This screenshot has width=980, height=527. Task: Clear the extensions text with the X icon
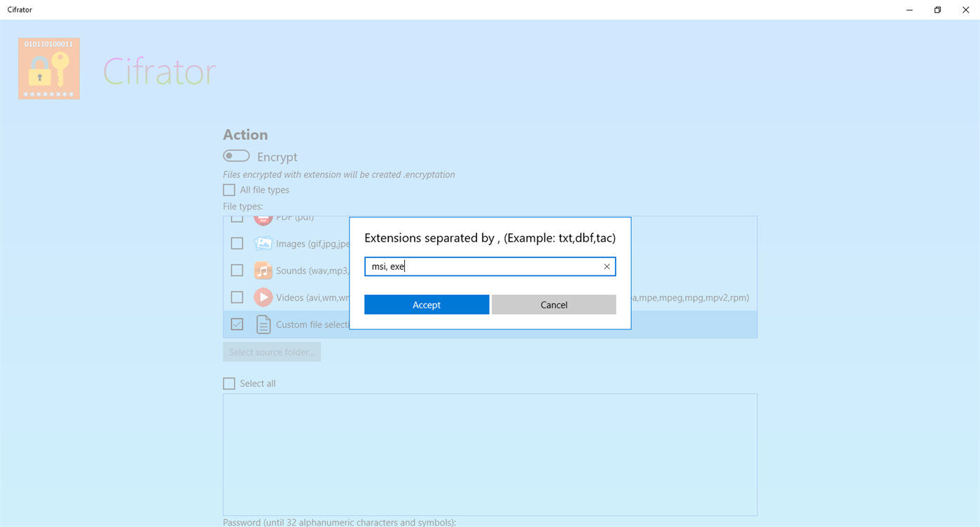coord(606,266)
